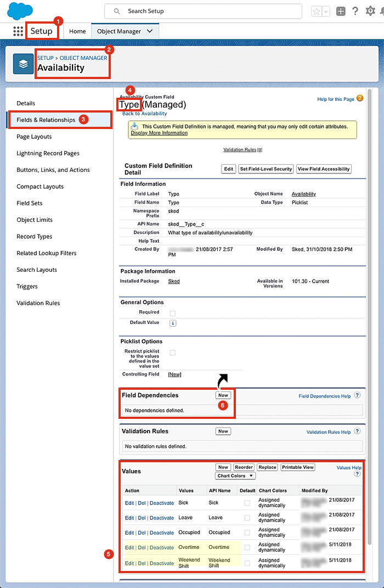Image resolution: width=384 pixels, height=588 pixels.
Task: Click the Values Help question icon
Action: [x=357, y=474]
